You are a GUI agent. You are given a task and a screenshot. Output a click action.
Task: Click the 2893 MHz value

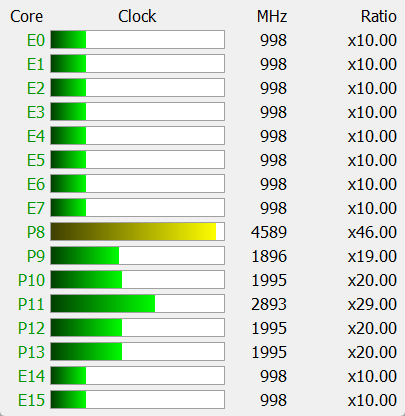pos(269,304)
